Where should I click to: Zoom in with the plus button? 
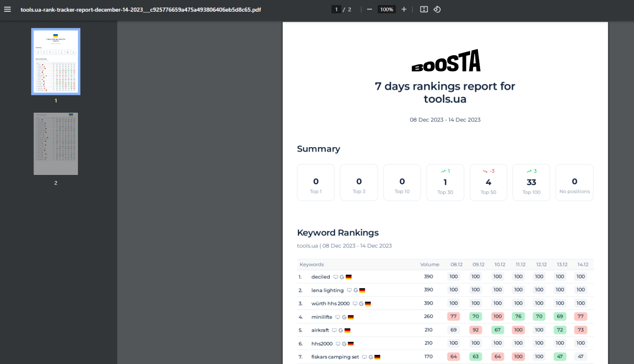click(404, 9)
